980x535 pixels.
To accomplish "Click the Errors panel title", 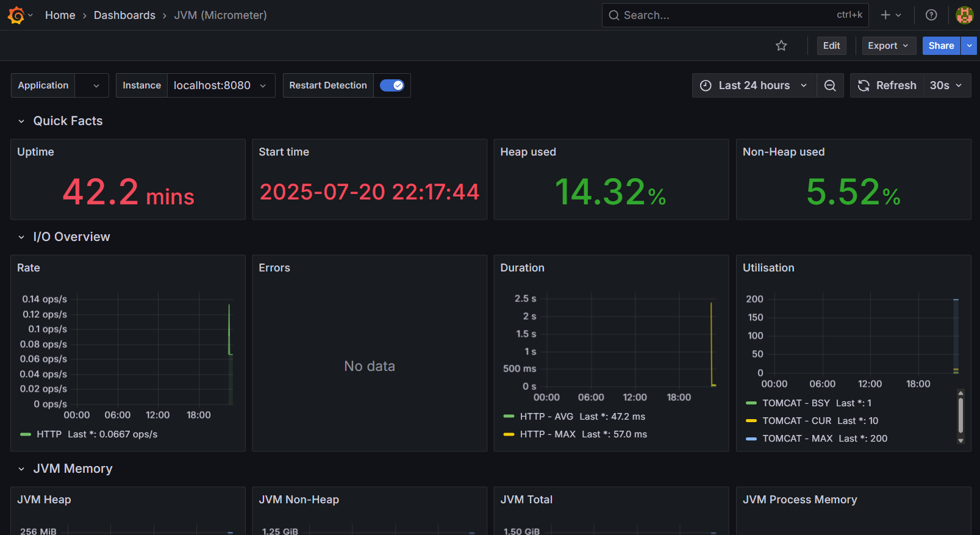I will (x=274, y=268).
